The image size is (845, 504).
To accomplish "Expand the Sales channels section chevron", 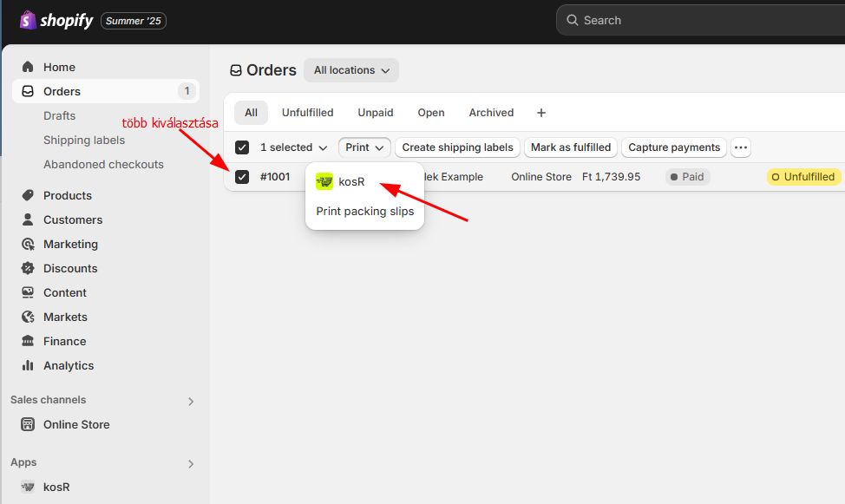I will point(191,401).
